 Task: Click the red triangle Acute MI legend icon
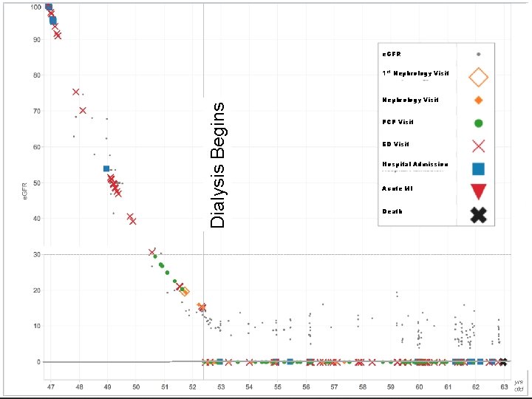[x=478, y=191]
